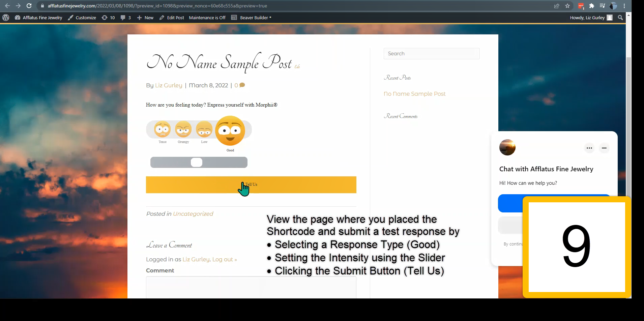Select the Tense emoji face
Viewport: 644px width, 321px height.
(x=162, y=129)
